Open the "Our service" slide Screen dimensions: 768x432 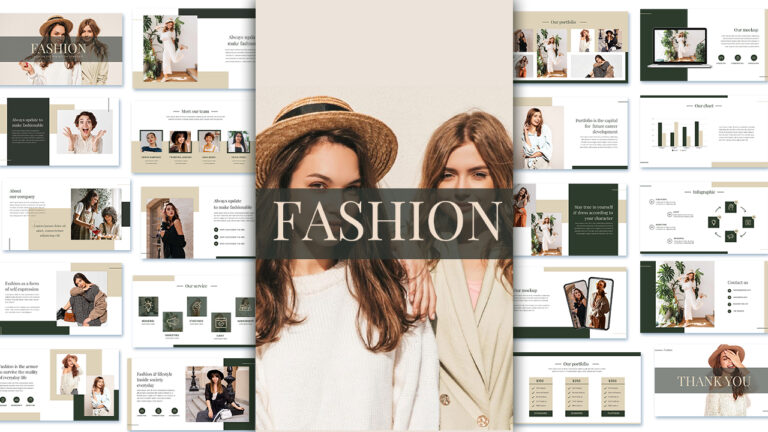(194, 311)
